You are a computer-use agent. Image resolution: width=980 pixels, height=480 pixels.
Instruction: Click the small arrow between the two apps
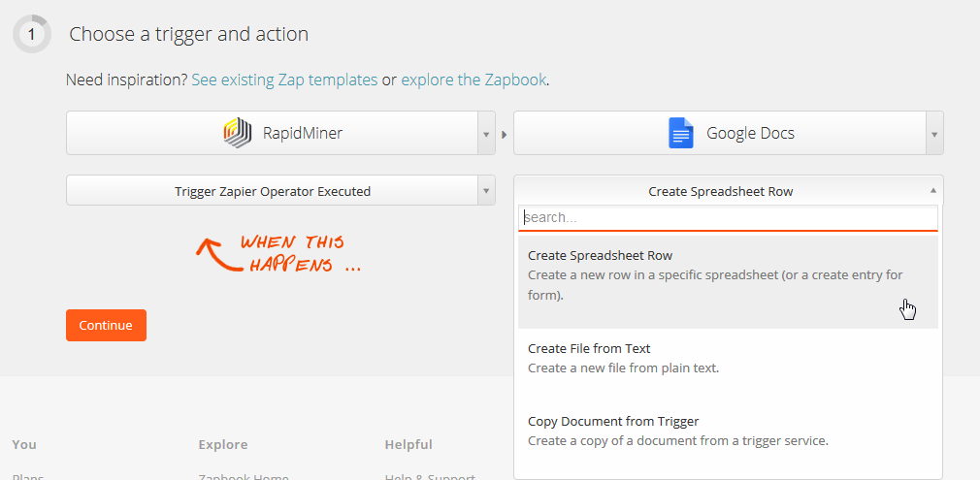[x=504, y=134]
